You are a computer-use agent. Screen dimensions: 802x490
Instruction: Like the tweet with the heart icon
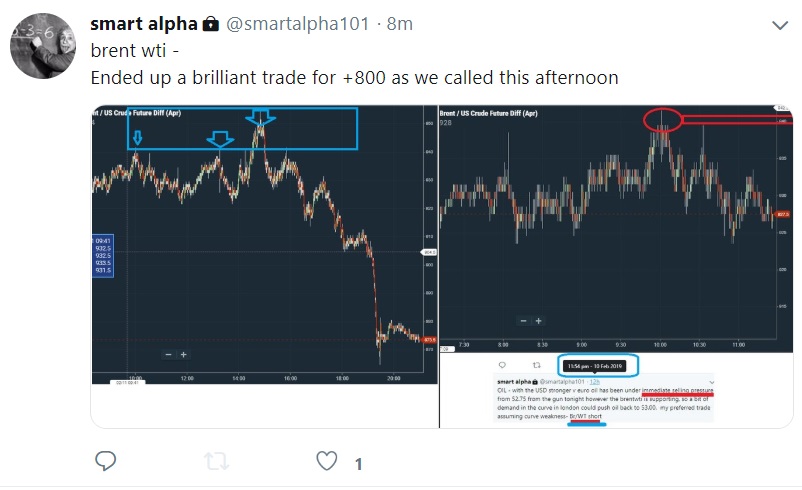326,461
